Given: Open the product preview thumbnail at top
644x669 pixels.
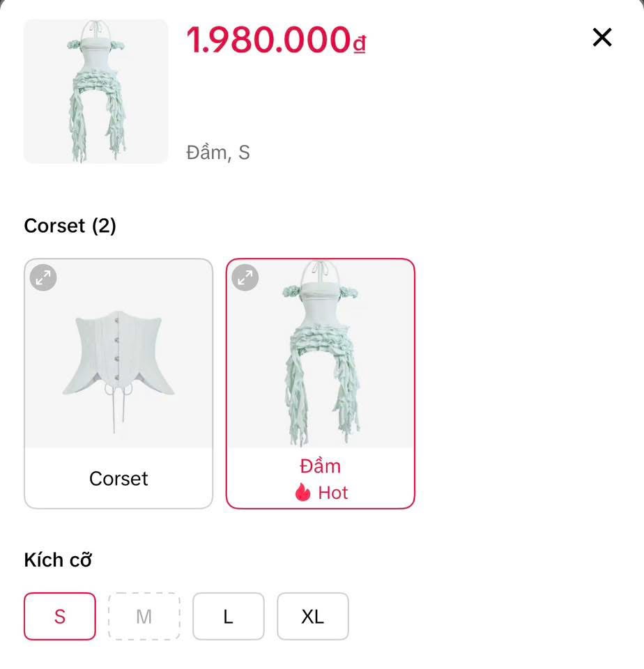Looking at the screenshot, I should coord(96,91).
